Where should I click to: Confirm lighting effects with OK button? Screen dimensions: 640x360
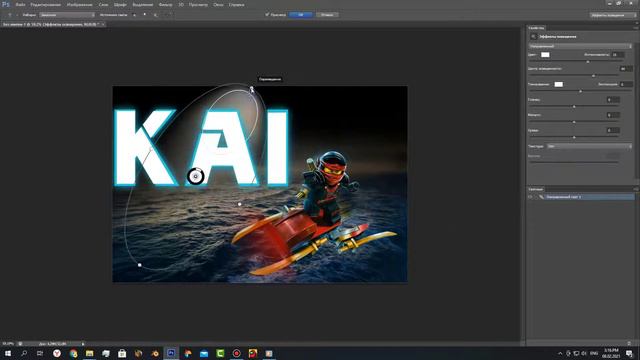tap(301, 15)
